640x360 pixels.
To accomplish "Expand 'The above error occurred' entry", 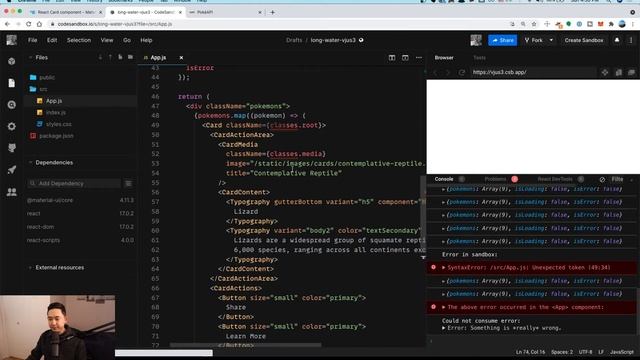I will click(444, 307).
